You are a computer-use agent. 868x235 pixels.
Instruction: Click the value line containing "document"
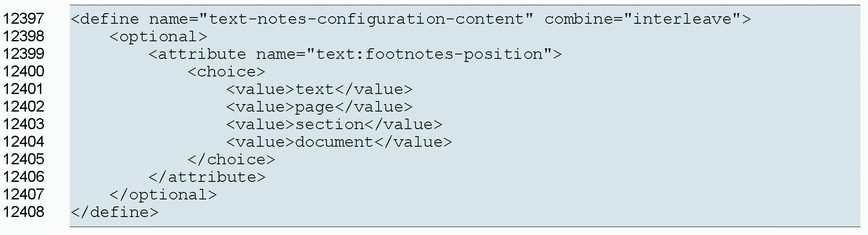[x=339, y=142]
